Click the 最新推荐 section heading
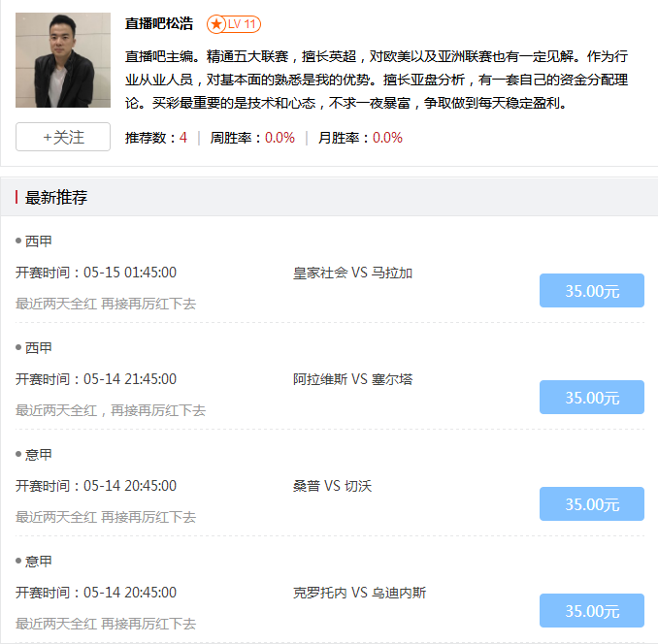 point(56,197)
